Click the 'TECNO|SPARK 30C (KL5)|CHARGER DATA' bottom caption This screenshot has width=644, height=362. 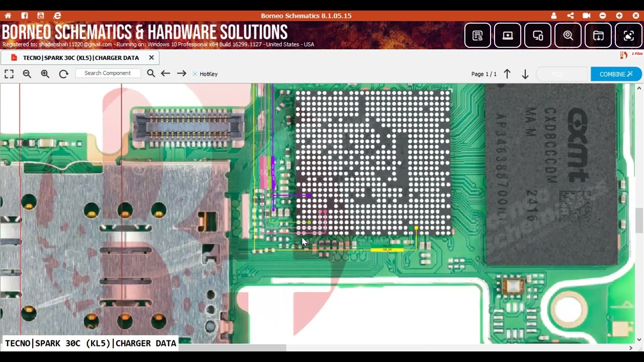click(91, 343)
